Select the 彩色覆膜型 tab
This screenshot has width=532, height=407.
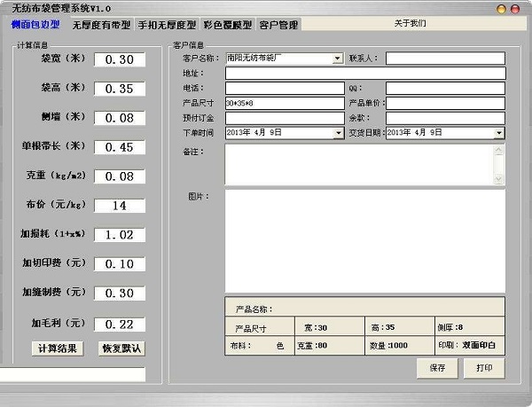click(228, 25)
